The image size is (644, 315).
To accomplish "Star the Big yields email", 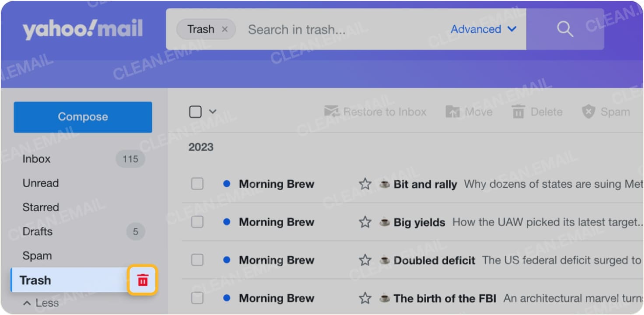I will 364,222.
